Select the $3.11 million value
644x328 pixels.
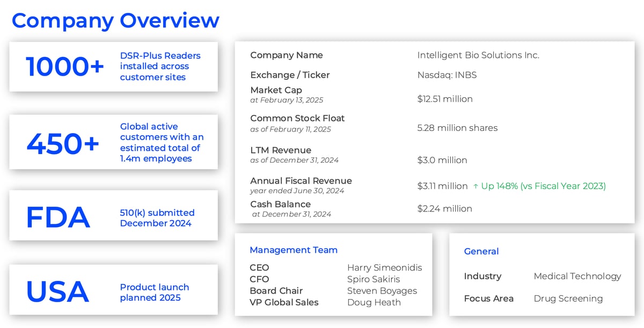443,186
